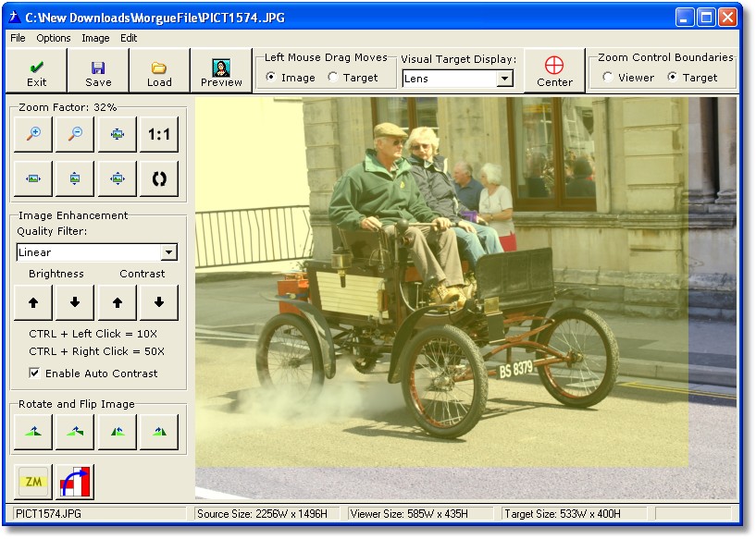Minimize the window from the title bar
Viewport: 756px width, 539px height.
[685, 18]
